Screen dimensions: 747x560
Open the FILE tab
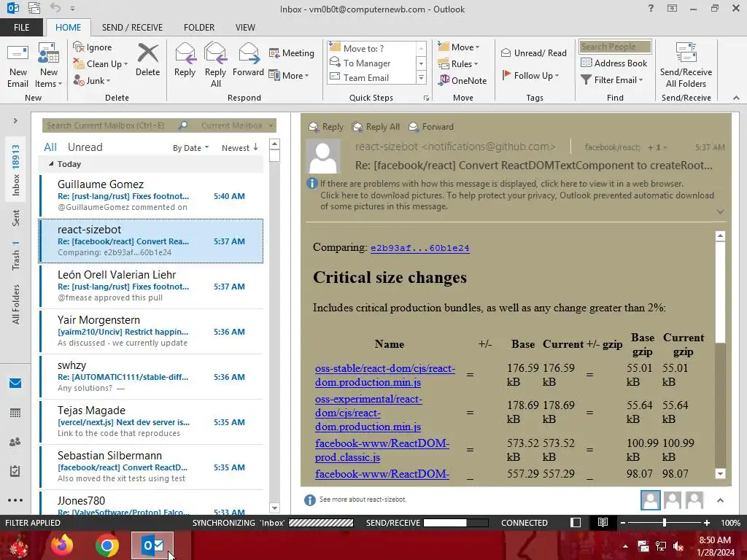[x=21, y=28]
